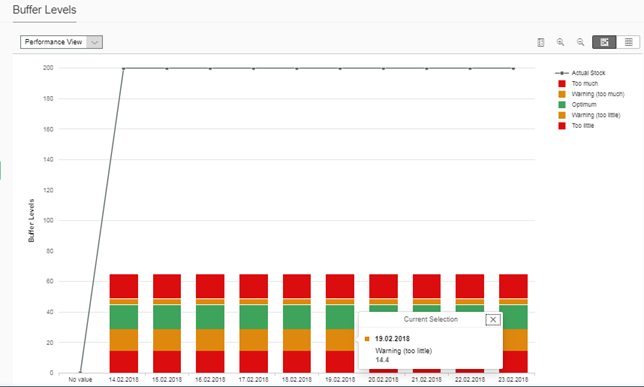Screen dimensions: 644x387
Task: Click the Too much legend swatch
Action: [562, 83]
